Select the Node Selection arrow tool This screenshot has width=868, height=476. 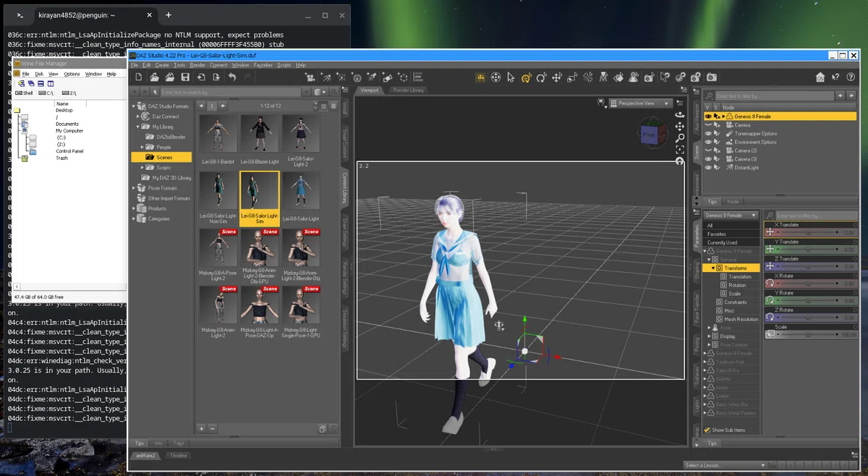[x=511, y=77]
